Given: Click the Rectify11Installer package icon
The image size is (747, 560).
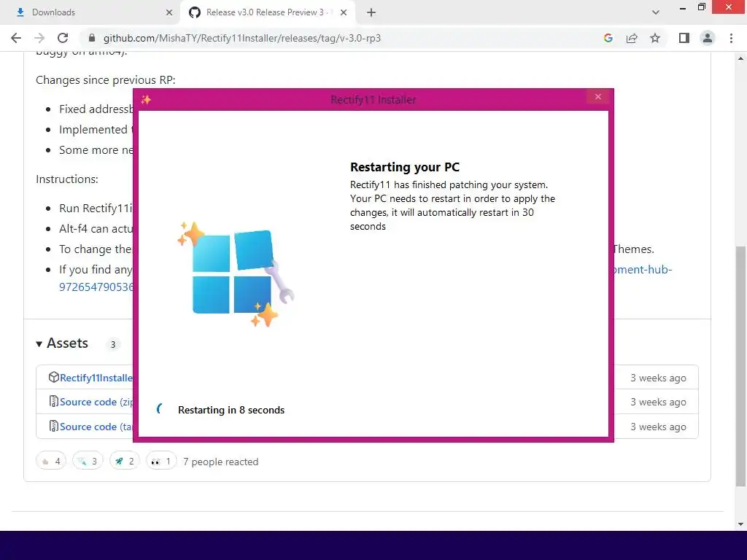Looking at the screenshot, I should pyautogui.click(x=53, y=377).
